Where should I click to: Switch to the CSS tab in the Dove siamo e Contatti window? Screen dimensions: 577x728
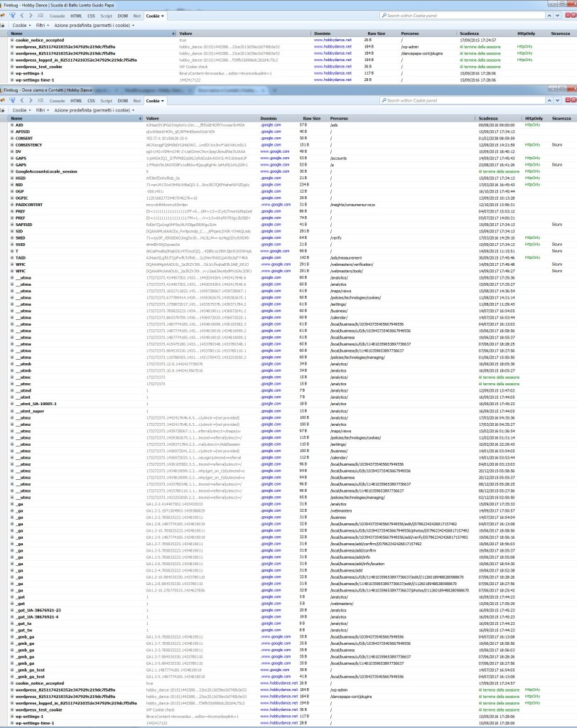91,101
